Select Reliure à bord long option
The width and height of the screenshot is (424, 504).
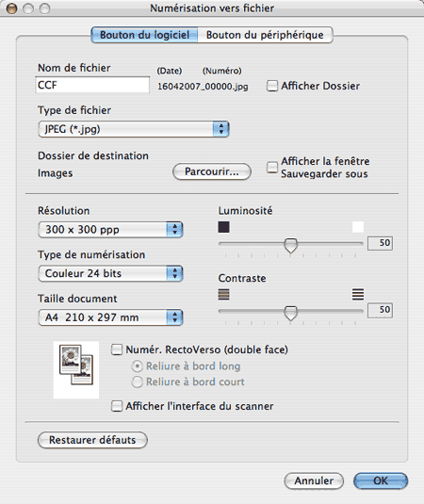pos(137,366)
